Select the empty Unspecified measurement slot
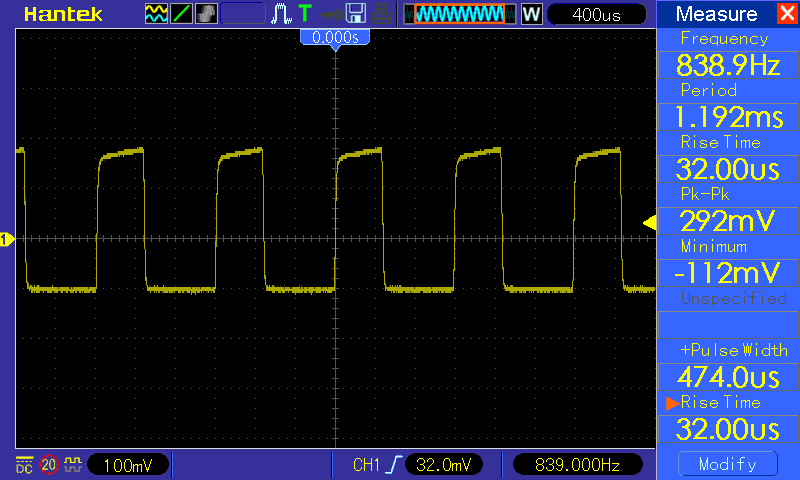This screenshot has height=480, width=800. 728,325
